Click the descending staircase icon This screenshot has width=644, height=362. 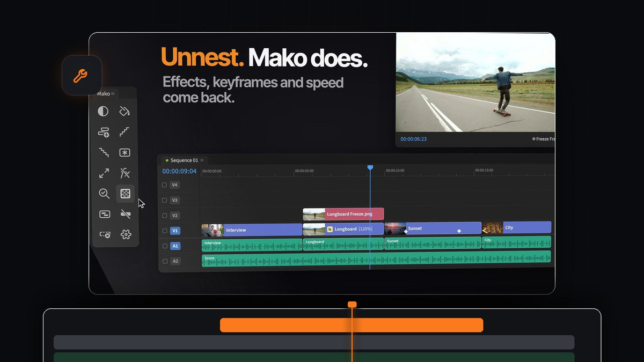pyautogui.click(x=104, y=152)
